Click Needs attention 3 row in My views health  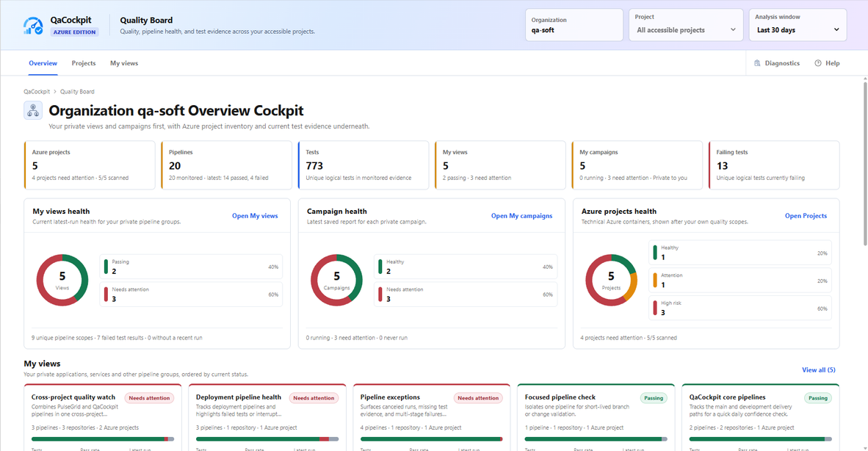click(x=191, y=295)
